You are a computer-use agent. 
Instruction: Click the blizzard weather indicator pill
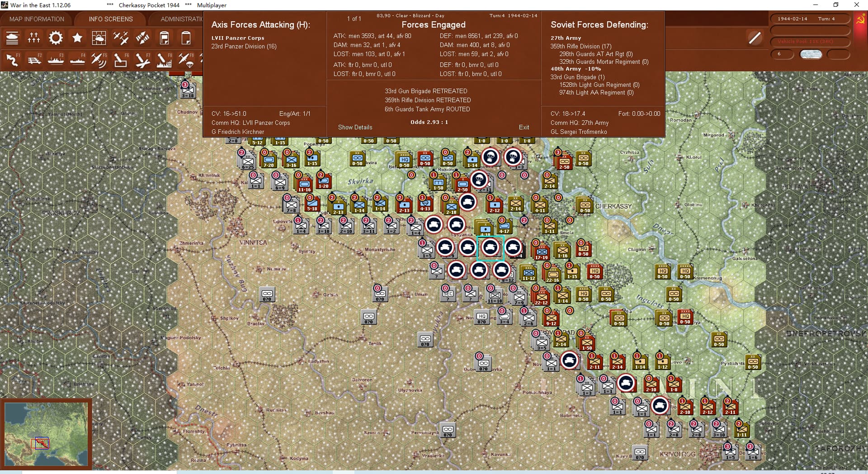(x=811, y=54)
